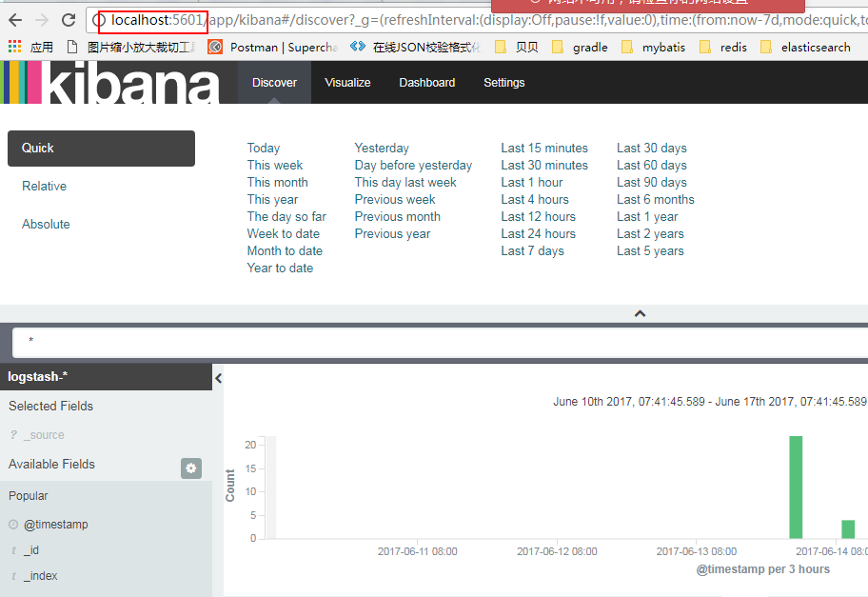Choose Last 2 years range

pyautogui.click(x=650, y=233)
